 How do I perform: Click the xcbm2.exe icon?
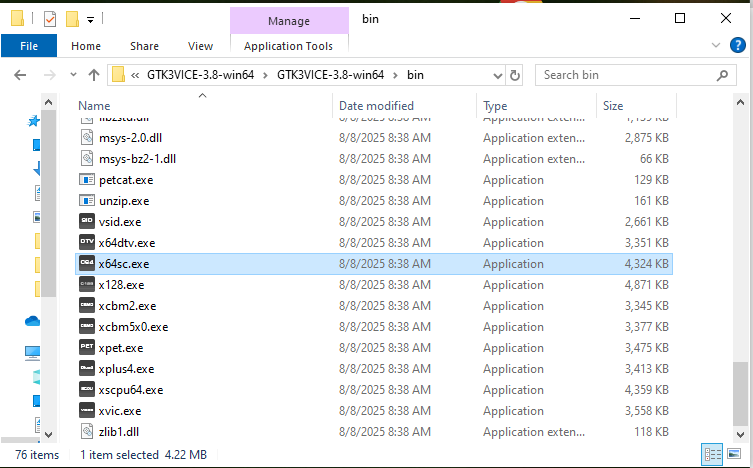point(87,305)
